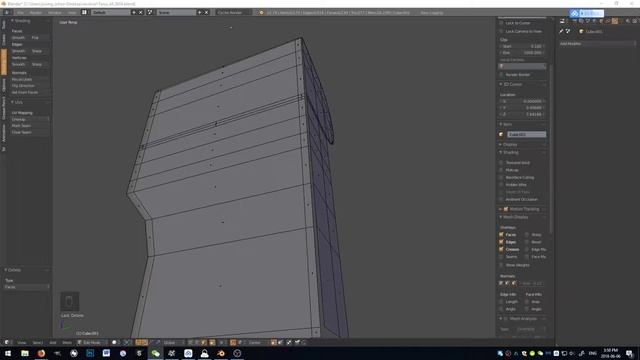Toggle Ambient Occlusion checkbox

[501, 199]
